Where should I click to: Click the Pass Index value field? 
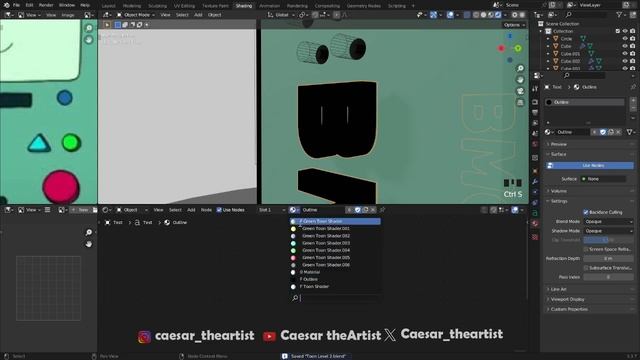pyautogui.click(x=609, y=277)
